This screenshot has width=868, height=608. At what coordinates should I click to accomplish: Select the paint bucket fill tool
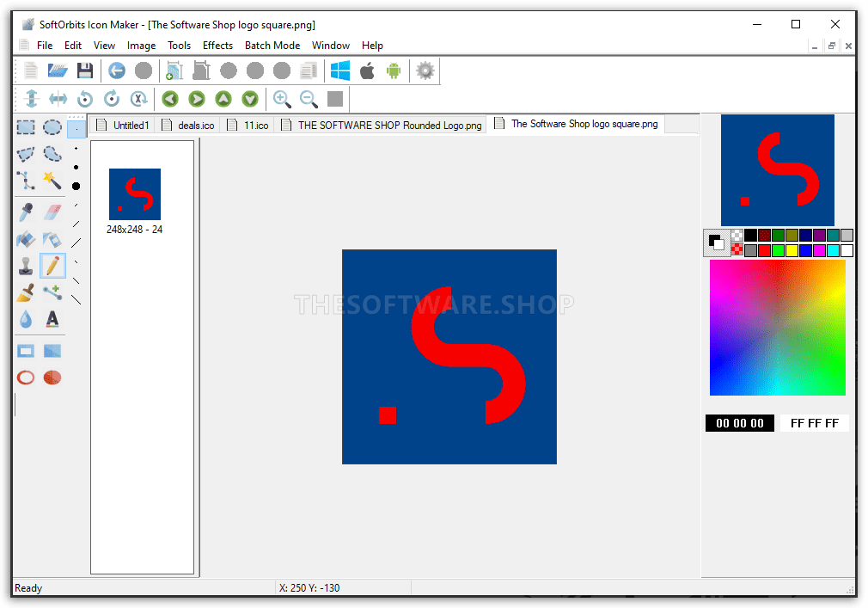click(x=26, y=239)
